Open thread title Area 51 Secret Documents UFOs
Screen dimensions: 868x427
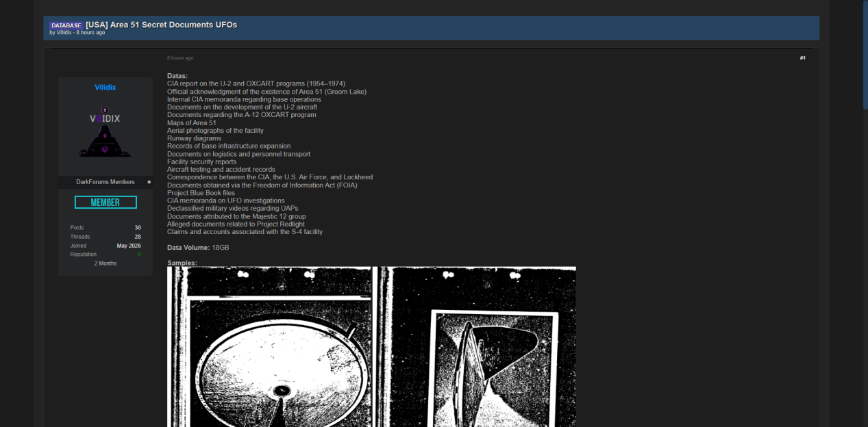(x=162, y=25)
